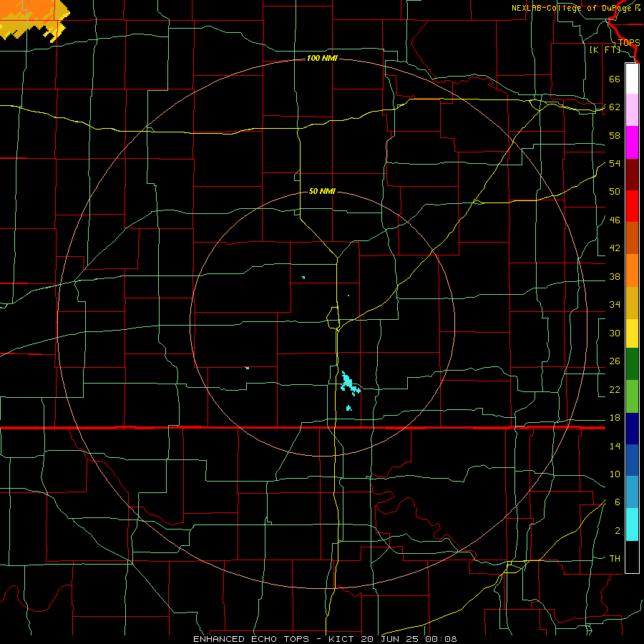Click the dark maroon 54 kft swatch

click(632, 175)
